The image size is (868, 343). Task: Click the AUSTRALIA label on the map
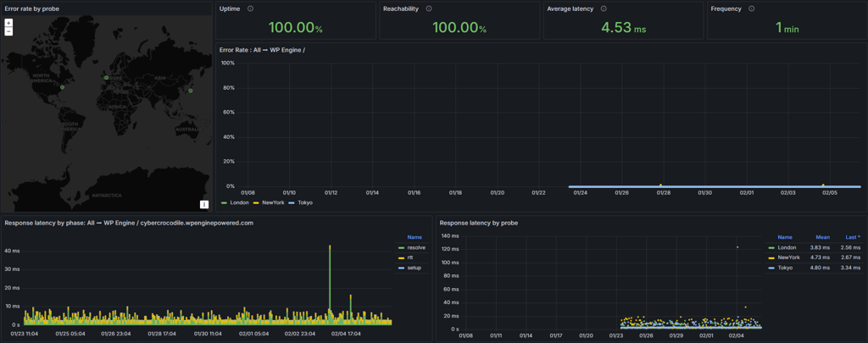pyautogui.click(x=190, y=130)
